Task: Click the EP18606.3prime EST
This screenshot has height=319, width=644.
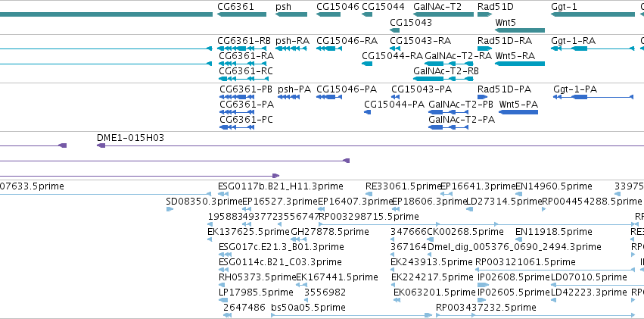Action: (x=396, y=209)
